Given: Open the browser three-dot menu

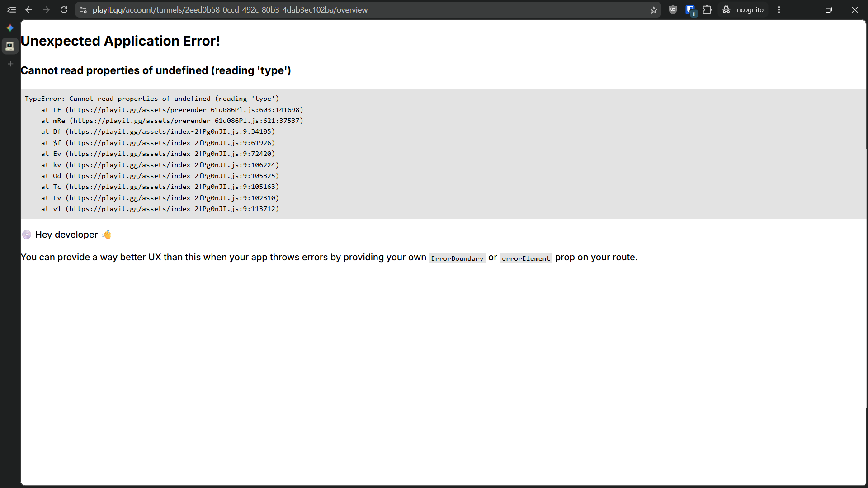Looking at the screenshot, I should (x=779, y=10).
